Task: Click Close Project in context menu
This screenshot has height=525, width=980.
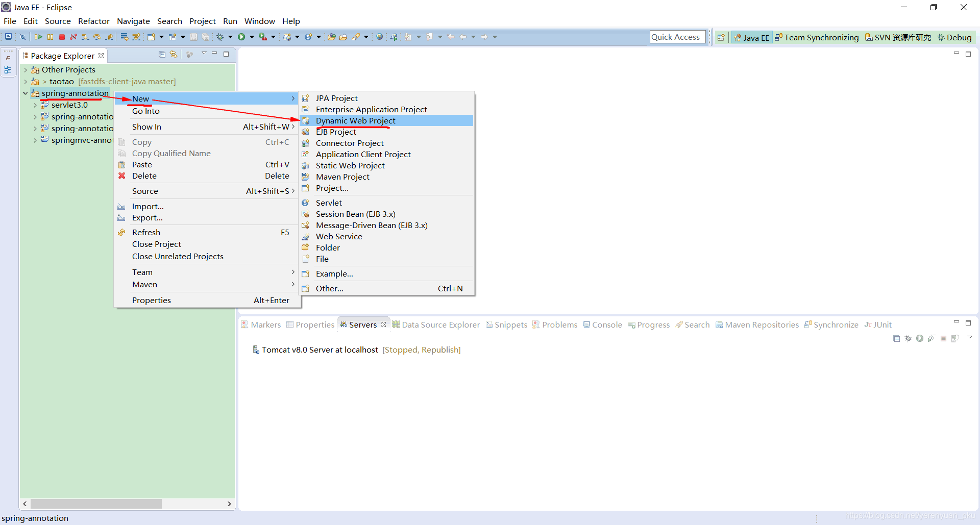Action: click(x=206, y=244)
